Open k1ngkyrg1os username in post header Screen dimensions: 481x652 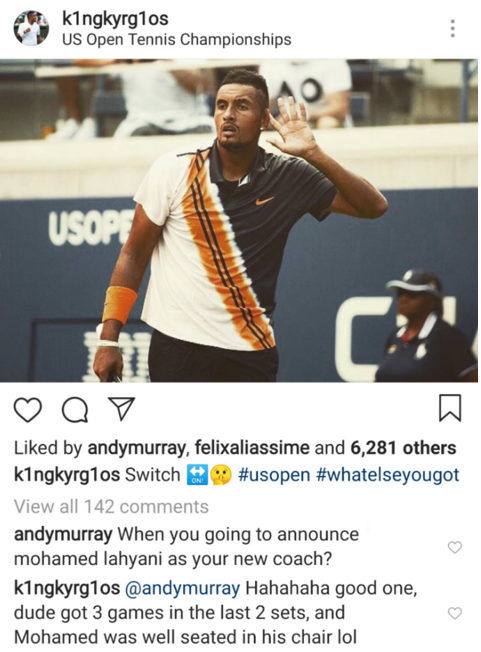(x=115, y=19)
